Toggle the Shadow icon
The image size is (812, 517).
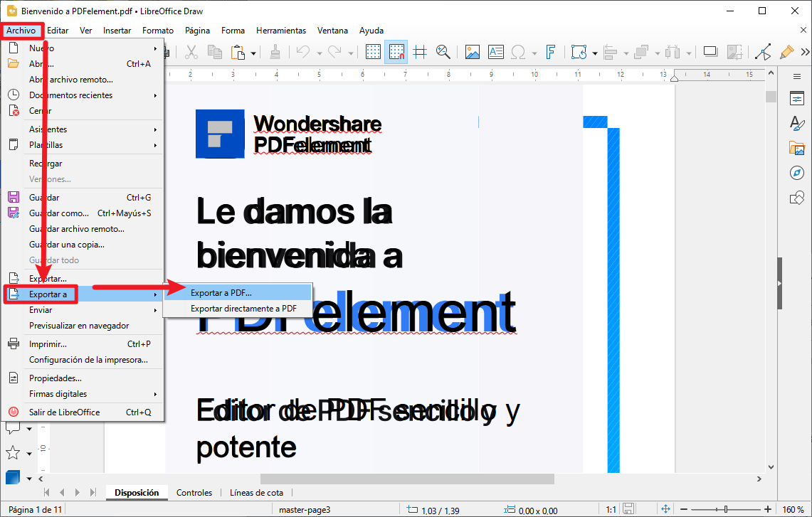(x=710, y=52)
